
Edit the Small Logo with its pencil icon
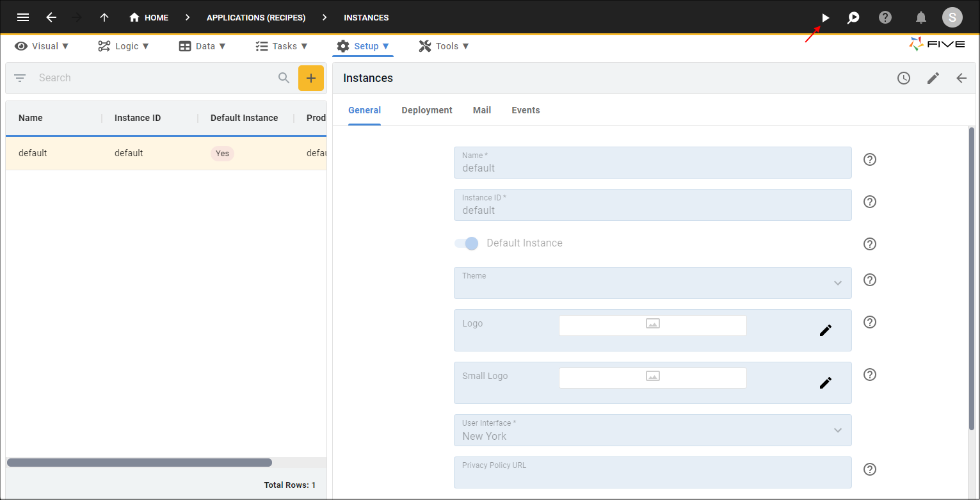[x=826, y=383]
